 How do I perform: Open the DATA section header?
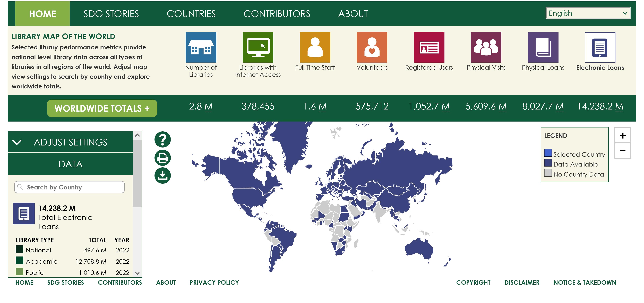coord(71,164)
